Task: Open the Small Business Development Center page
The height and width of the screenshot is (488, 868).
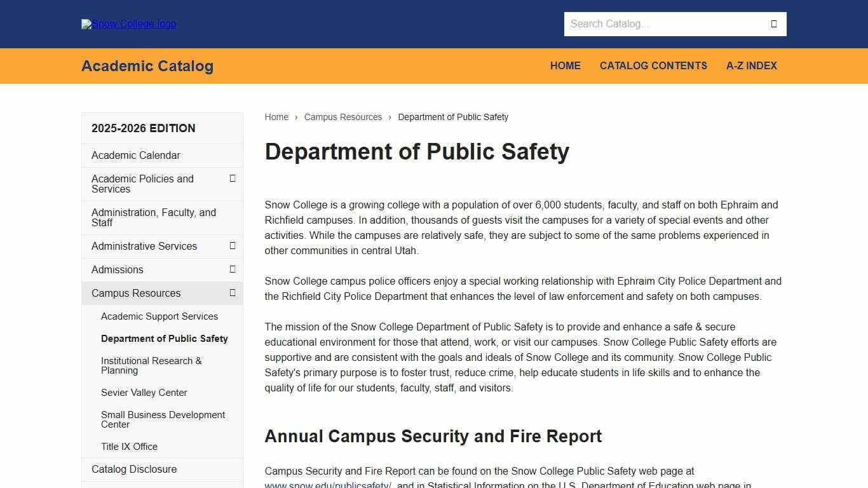Action: coord(163,419)
